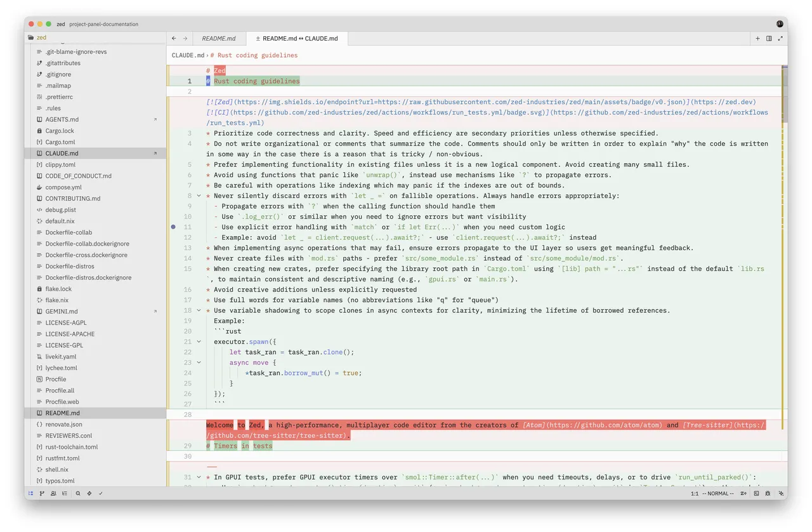The height and width of the screenshot is (532, 812).
Task: Click the deleted '# Zed' heading line
Action: coord(216,70)
